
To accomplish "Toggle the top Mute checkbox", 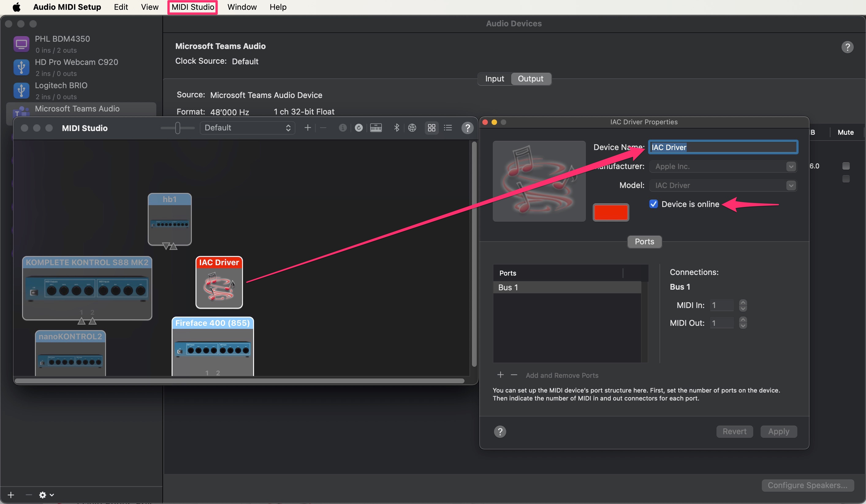I will tap(846, 166).
